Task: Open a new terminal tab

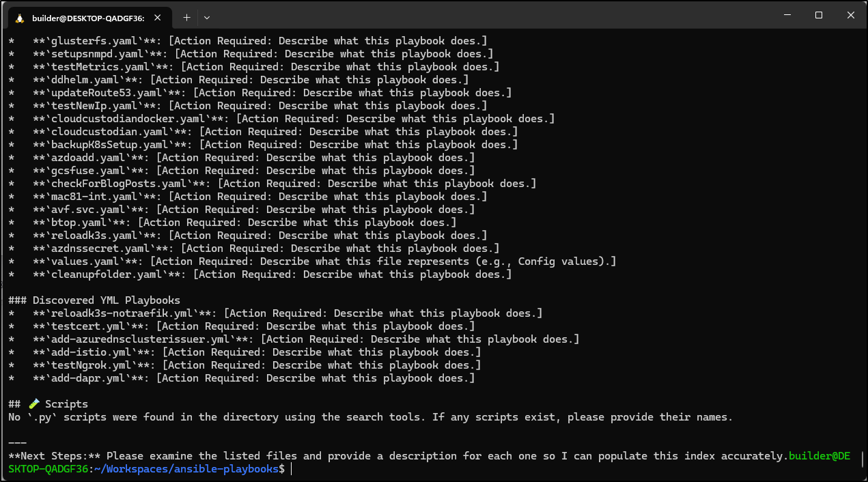Action: coord(186,17)
